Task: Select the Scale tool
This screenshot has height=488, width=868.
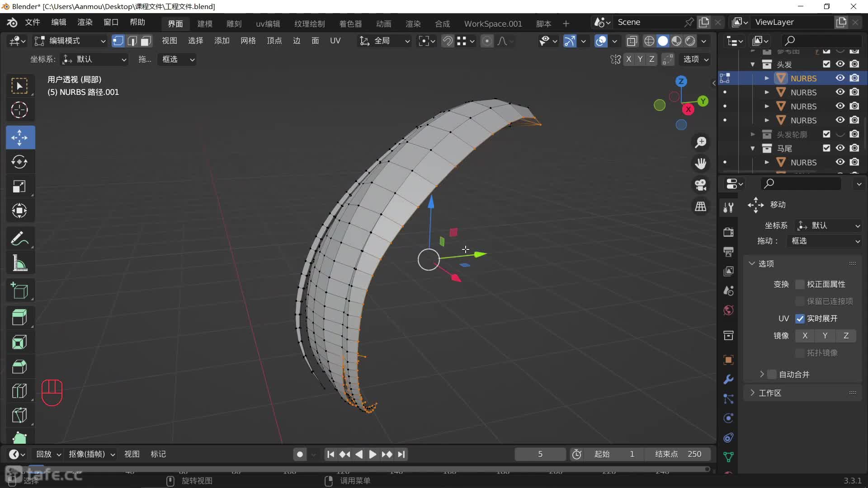Action: (19, 186)
